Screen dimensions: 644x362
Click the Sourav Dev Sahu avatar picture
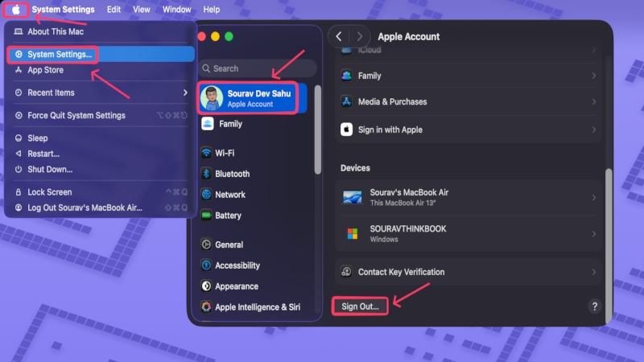tap(212, 98)
